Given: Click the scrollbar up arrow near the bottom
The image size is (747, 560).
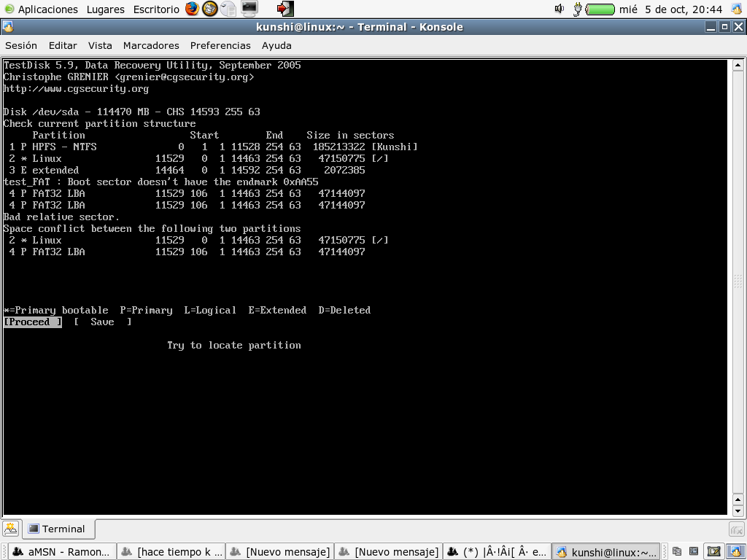Looking at the screenshot, I should [x=738, y=499].
